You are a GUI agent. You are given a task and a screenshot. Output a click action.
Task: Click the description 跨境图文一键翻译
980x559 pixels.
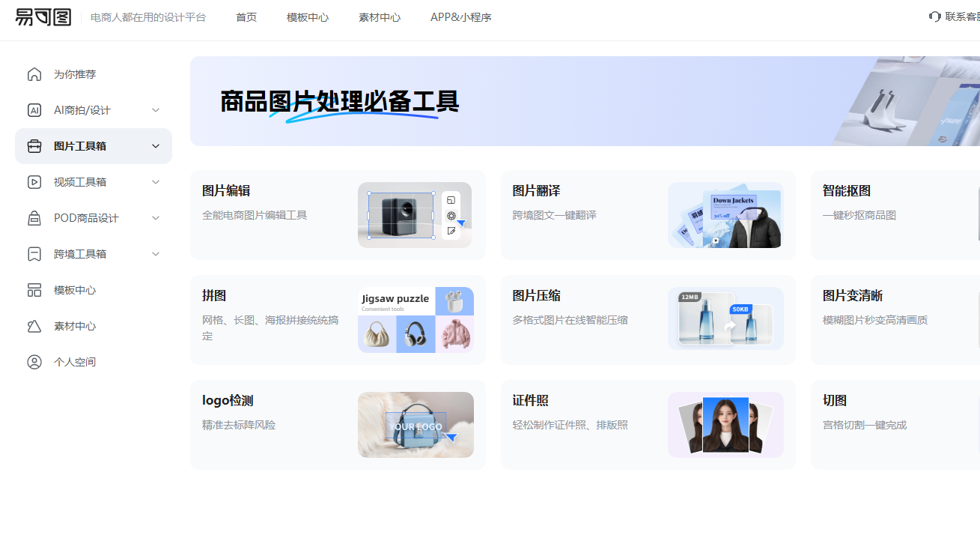click(x=555, y=215)
